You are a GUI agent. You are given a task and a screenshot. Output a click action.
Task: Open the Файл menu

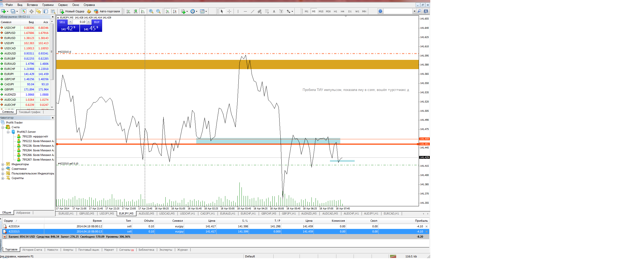[9, 5]
